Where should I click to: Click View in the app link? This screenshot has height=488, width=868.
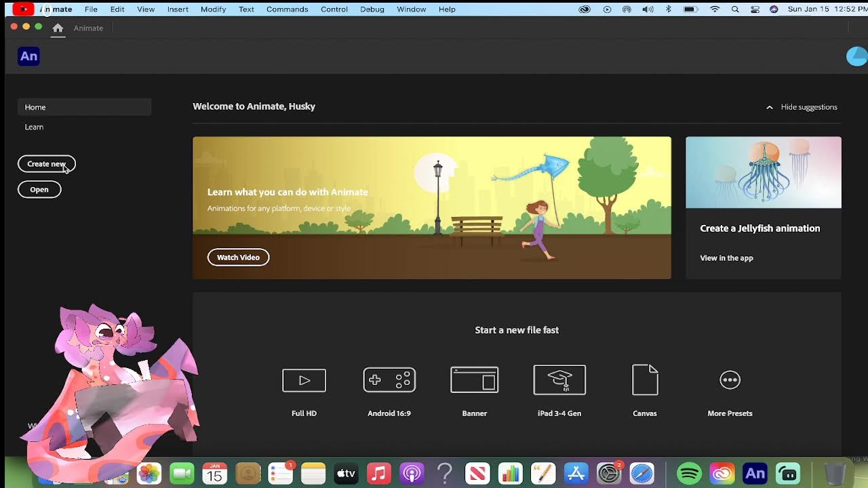point(726,258)
